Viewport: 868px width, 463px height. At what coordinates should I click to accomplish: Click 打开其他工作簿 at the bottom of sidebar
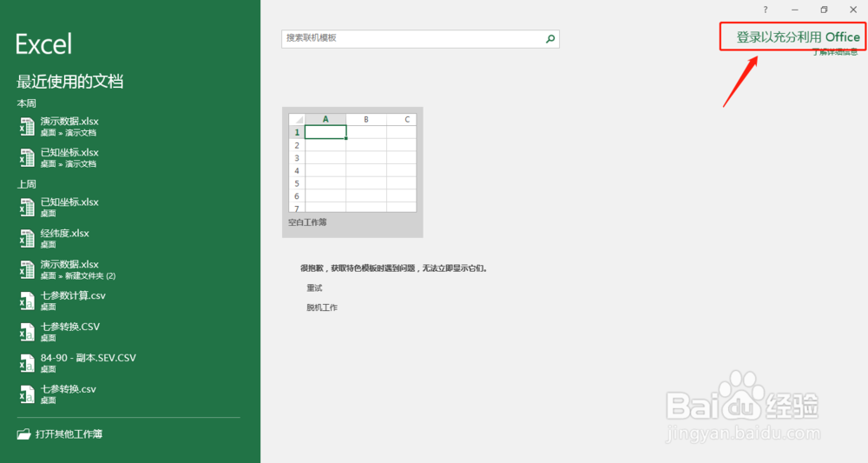pos(60,434)
